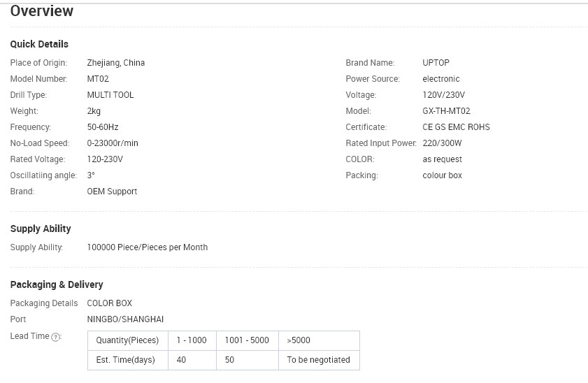Image resolution: width=588 pixels, height=383 pixels.
Task: Click the Overview heading
Action: (x=41, y=11)
